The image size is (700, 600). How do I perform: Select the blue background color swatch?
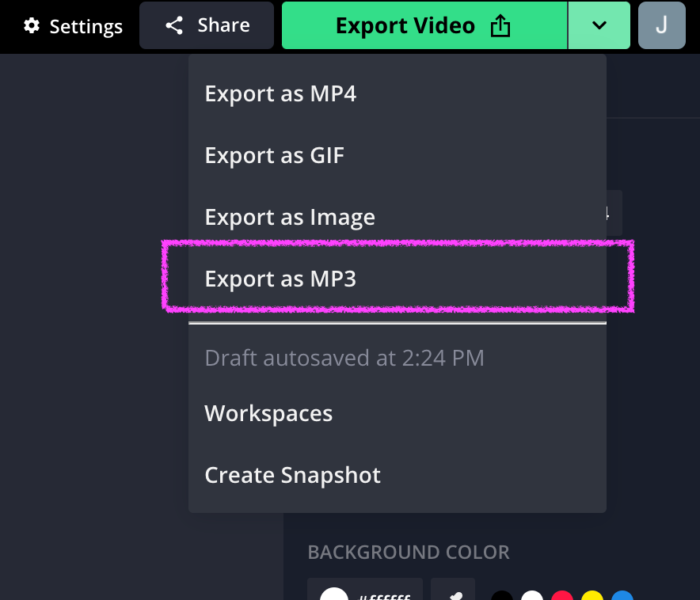point(622,595)
